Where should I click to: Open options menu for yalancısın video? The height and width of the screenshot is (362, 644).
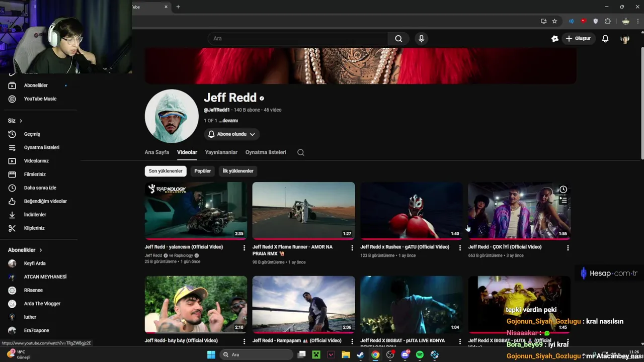click(x=245, y=248)
